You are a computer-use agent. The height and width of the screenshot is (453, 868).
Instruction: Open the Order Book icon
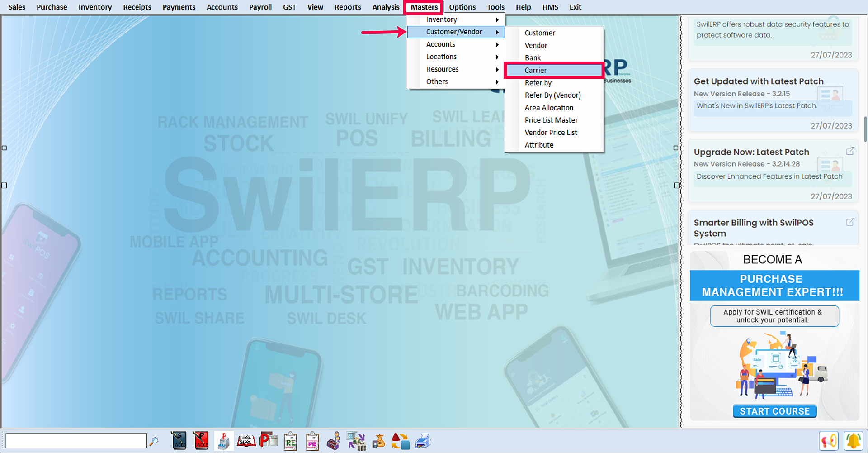(246, 441)
